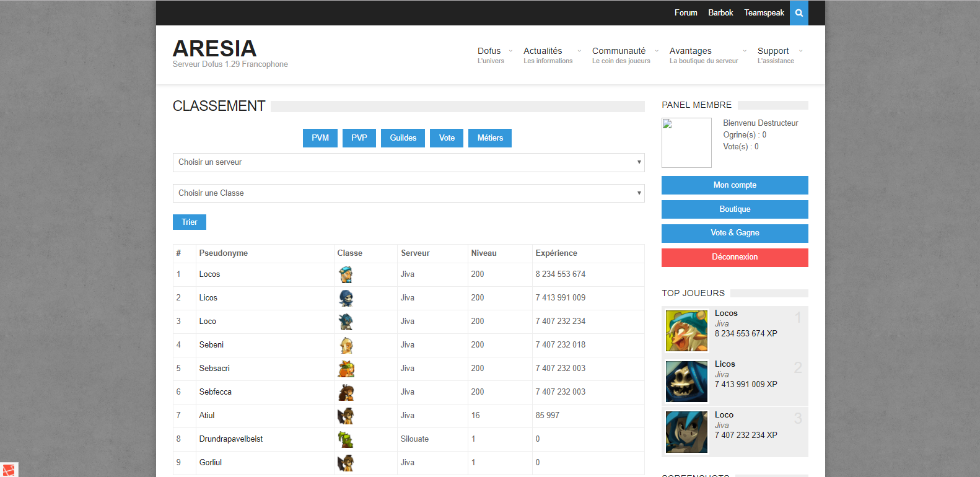
Task: Click Sebsacri class icon
Action: 346,369
